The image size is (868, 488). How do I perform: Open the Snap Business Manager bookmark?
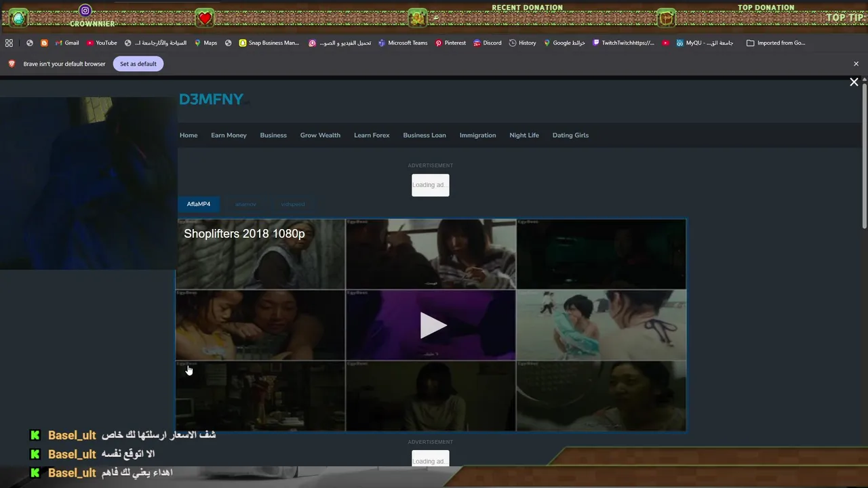[269, 43]
